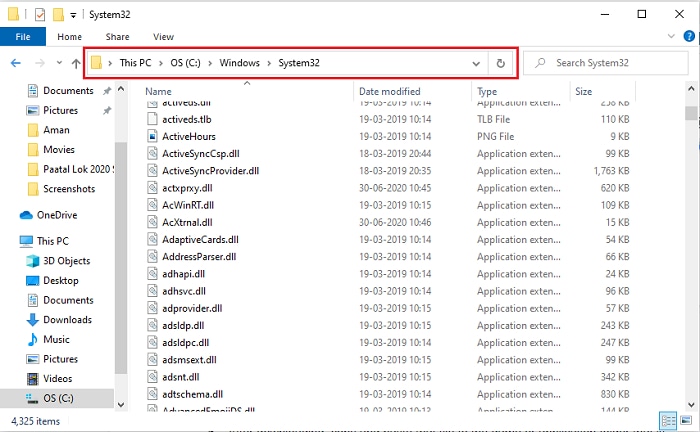Go up one folder level
Screen dimensions: 700x432
(x=76, y=63)
